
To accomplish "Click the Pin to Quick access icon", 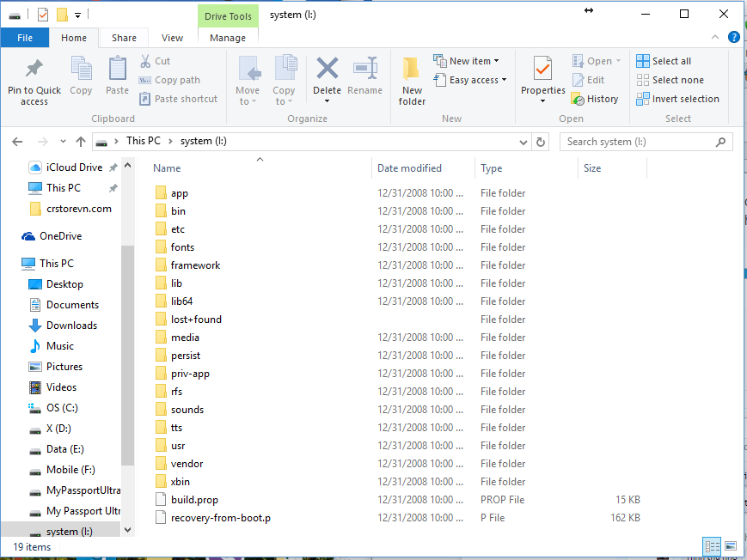I will click(34, 69).
